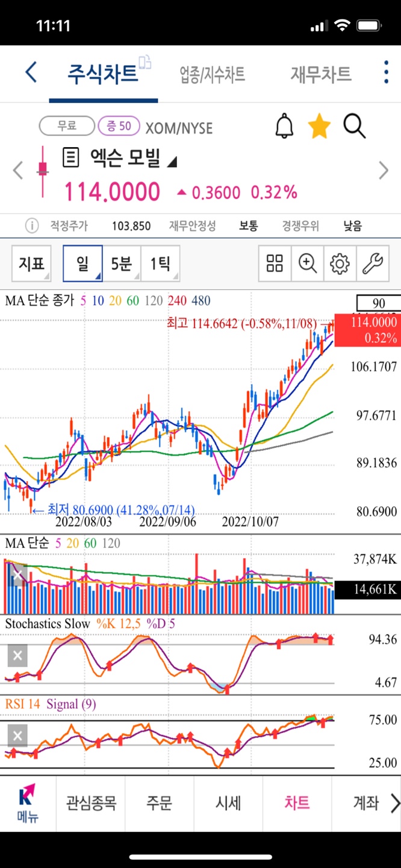Screen dimensions: 401x868
Task: Tap the candlestick icon beside the stock name
Action: (43, 171)
